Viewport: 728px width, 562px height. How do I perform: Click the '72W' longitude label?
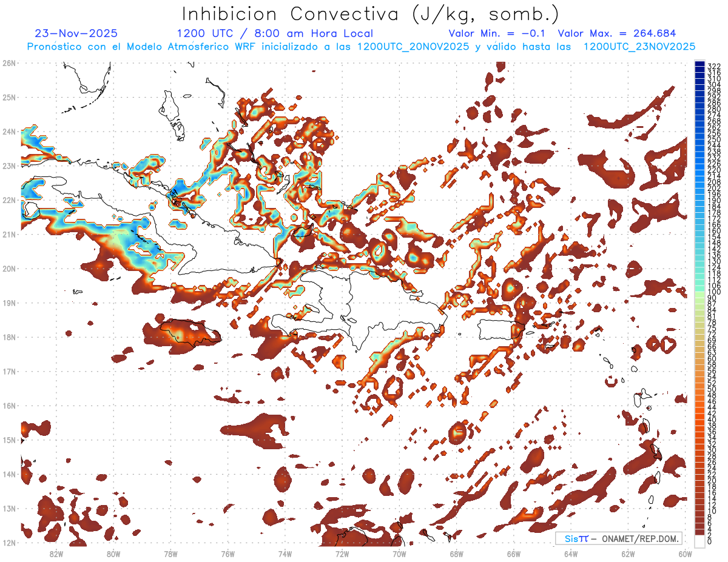pos(342,554)
